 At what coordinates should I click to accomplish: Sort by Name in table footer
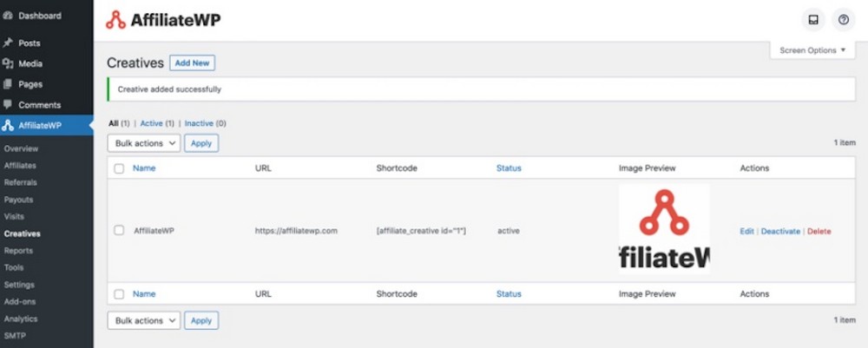click(144, 294)
